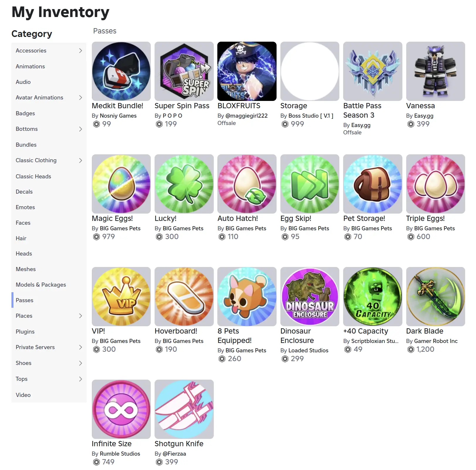Click the Pet Storage backpack icon
The width and height of the screenshot is (476, 470).
pos(372,184)
